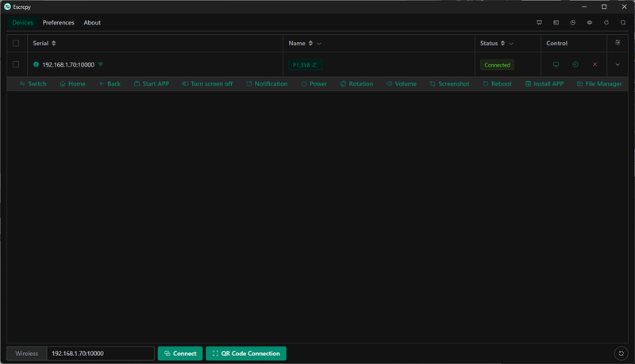Image resolution: width=635 pixels, height=364 pixels.
Task: Click the Wireless label at bottom
Action: [27, 354]
